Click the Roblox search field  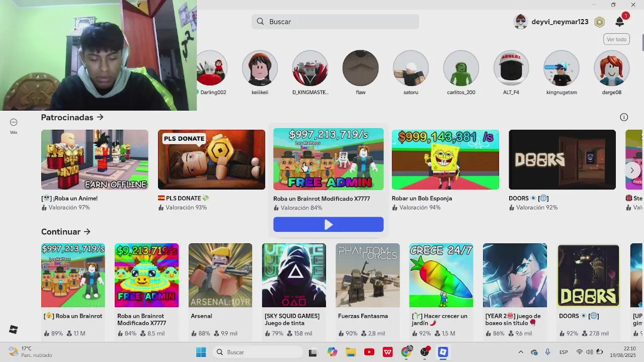(x=335, y=22)
